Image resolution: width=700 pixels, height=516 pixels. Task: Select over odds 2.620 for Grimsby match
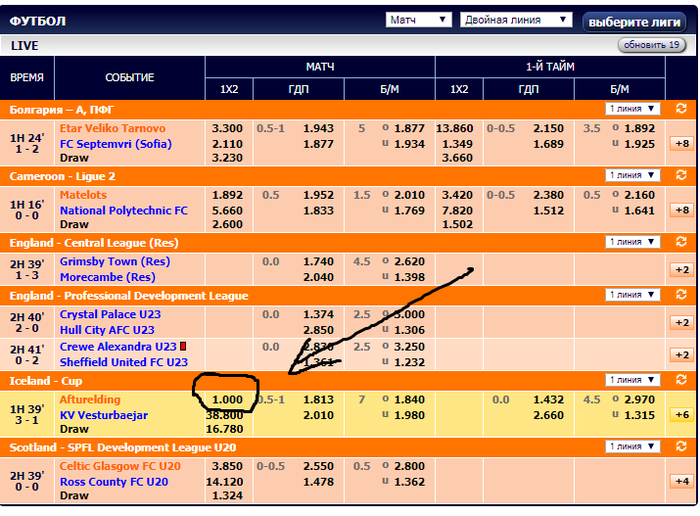point(409,262)
